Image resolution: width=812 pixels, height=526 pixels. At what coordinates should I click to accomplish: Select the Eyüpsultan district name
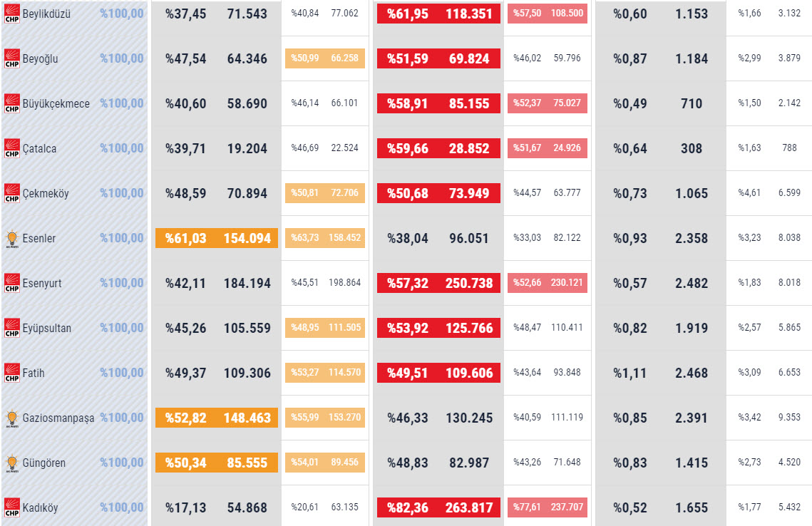click(46, 329)
